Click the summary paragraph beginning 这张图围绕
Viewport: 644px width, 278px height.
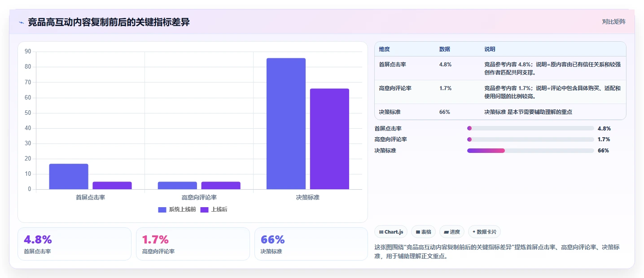(x=497, y=252)
